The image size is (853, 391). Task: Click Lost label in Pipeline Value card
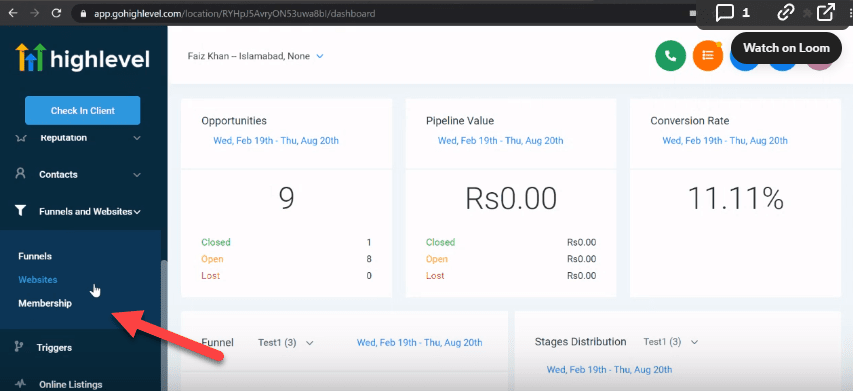[x=435, y=276]
